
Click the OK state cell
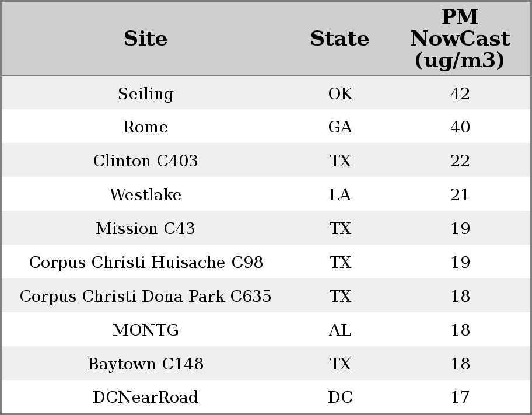340,94
